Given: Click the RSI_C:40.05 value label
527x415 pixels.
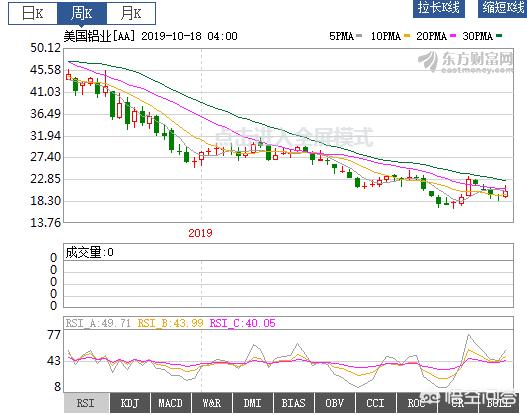Looking at the screenshot, I should click(x=242, y=323).
